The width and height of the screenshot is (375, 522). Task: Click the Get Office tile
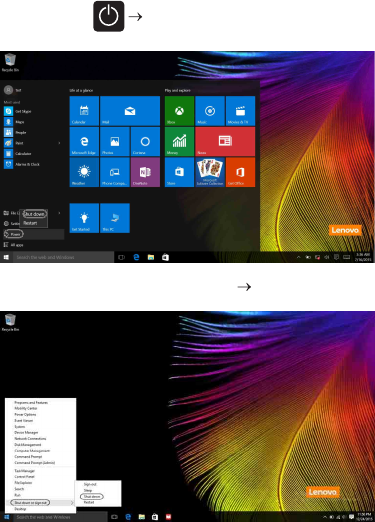tap(240, 172)
